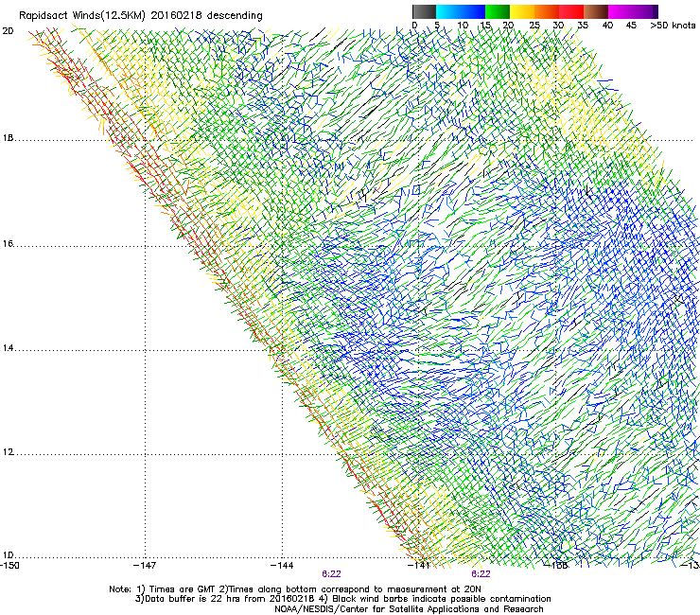The image size is (700, 615).
Task: Click the legend label '30'
Action: point(558,26)
